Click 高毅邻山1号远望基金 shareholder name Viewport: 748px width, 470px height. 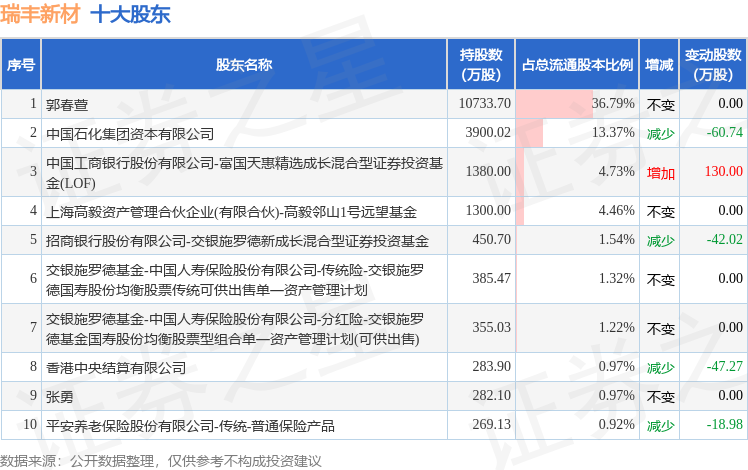[x=231, y=211]
